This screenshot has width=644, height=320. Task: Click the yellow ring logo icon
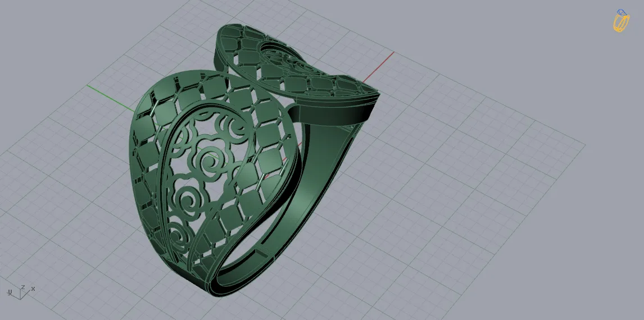(x=621, y=21)
